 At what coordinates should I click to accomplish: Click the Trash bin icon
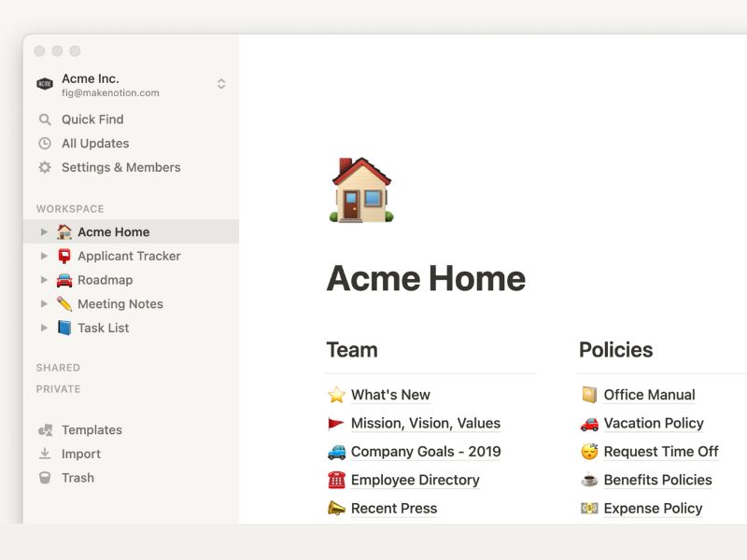[x=45, y=478]
